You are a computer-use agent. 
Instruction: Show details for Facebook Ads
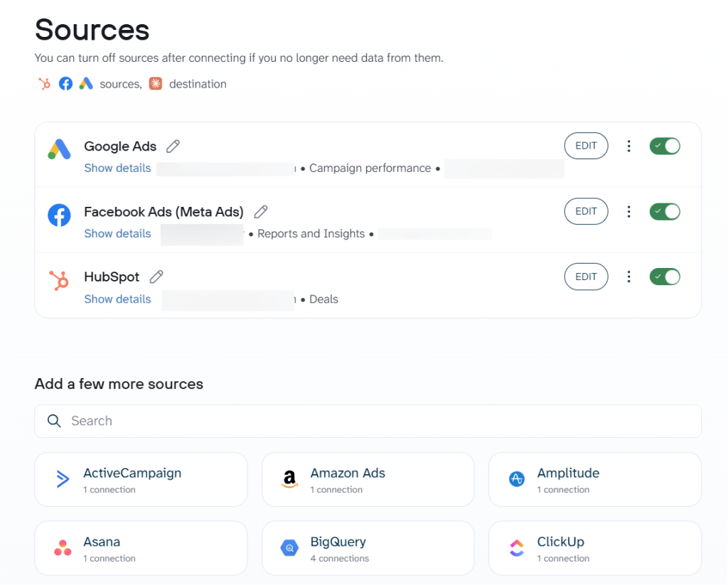point(117,234)
